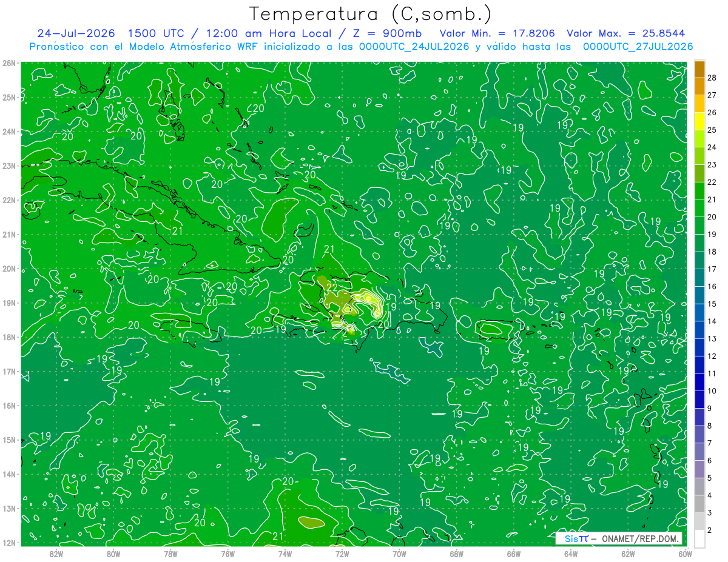Click the 'Z = 900mb' pressure level text
The width and height of the screenshot is (728, 562).
(x=388, y=33)
